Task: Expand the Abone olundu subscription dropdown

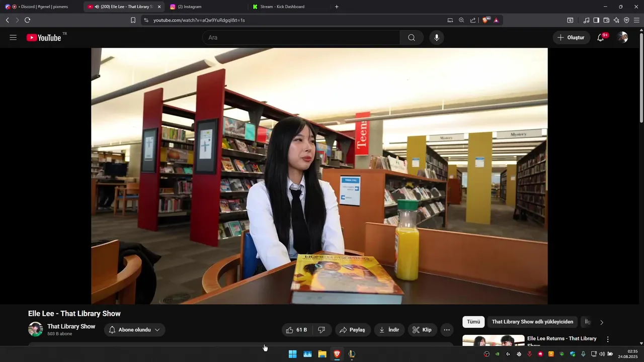Action: click(135, 330)
